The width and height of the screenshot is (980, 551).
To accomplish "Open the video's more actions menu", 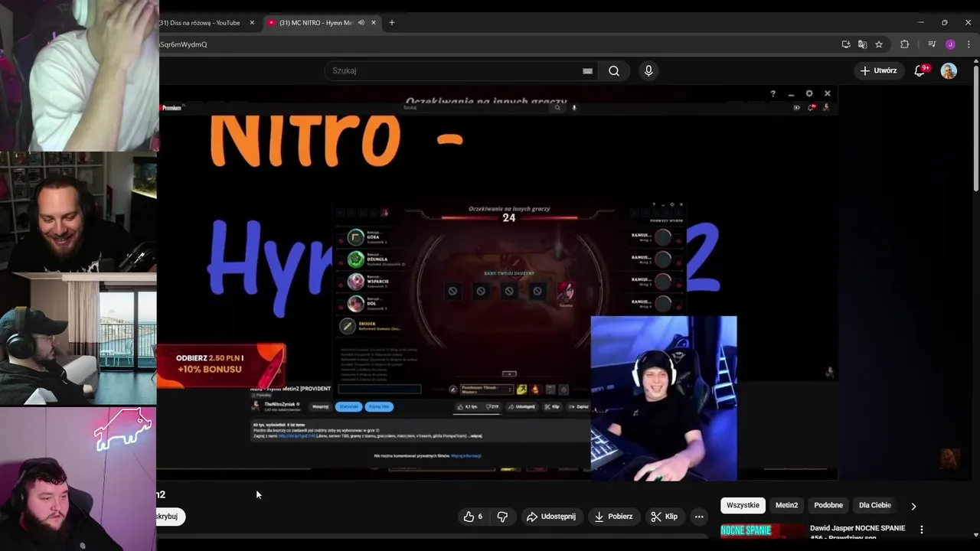I will [699, 517].
